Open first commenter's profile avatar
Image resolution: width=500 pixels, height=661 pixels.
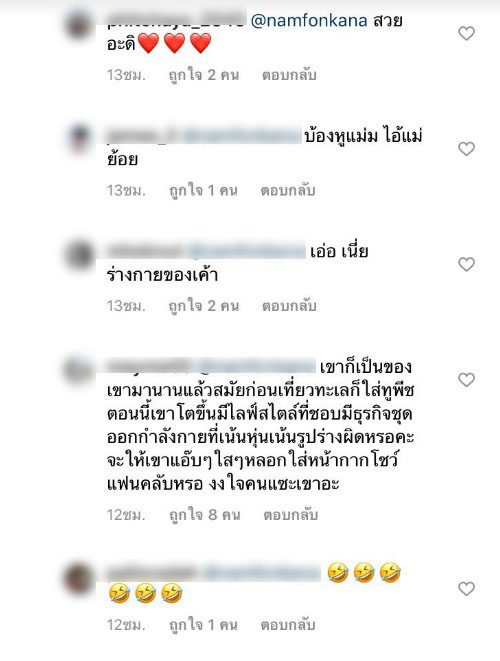[x=78, y=24]
